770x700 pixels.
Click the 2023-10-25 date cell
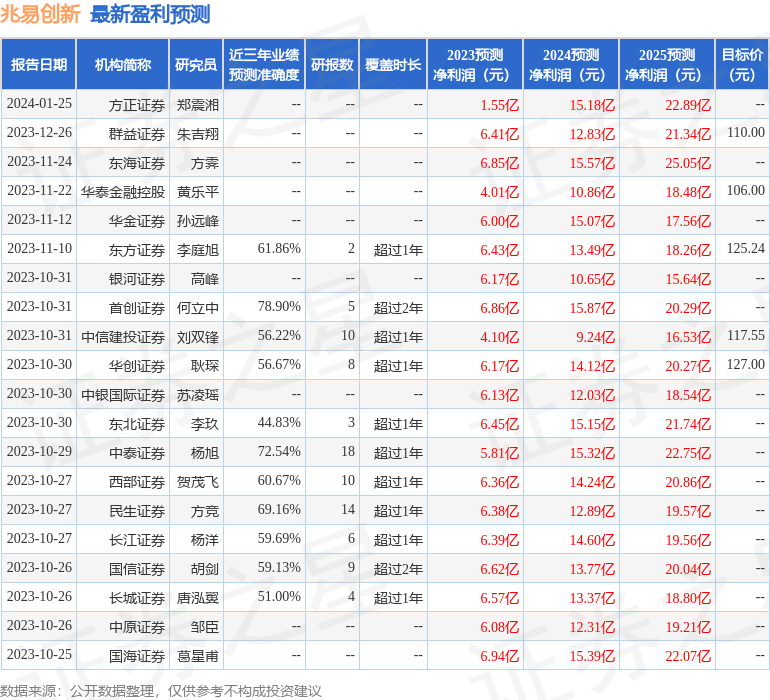(x=39, y=654)
